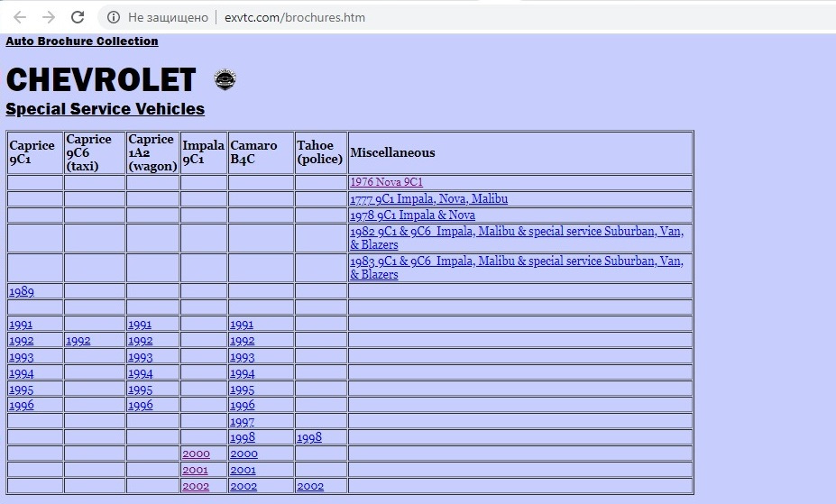Open the 1993 Camaro B4C link
Viewport: 836px width, 504px height.
[x=242, y=357]
